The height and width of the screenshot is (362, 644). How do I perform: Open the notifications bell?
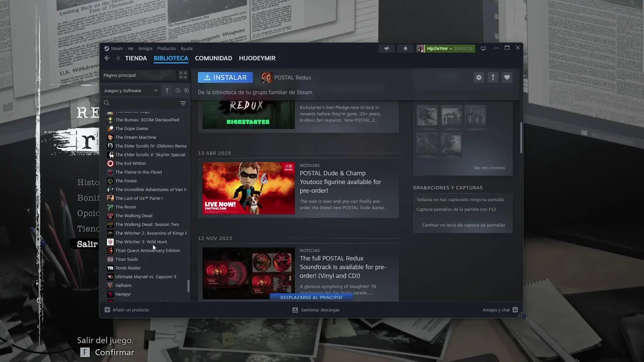tap(406, 49)
